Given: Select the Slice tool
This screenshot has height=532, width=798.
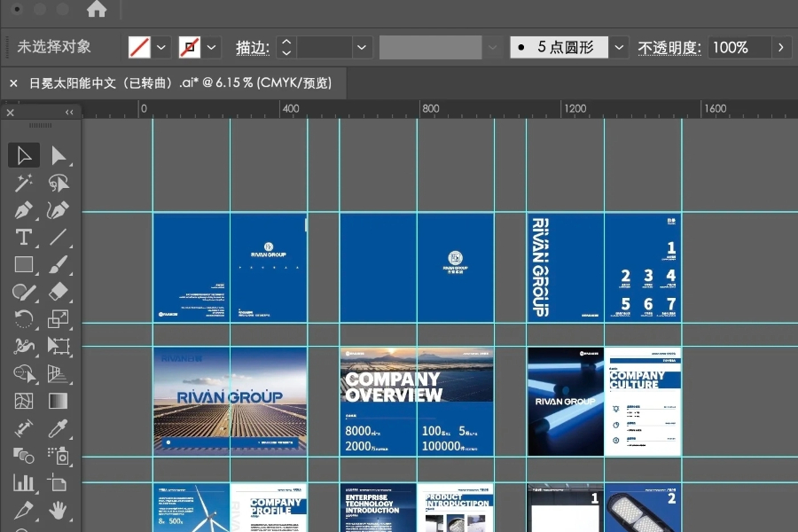Looking at the screenshot, I should [x=24, y=510].
